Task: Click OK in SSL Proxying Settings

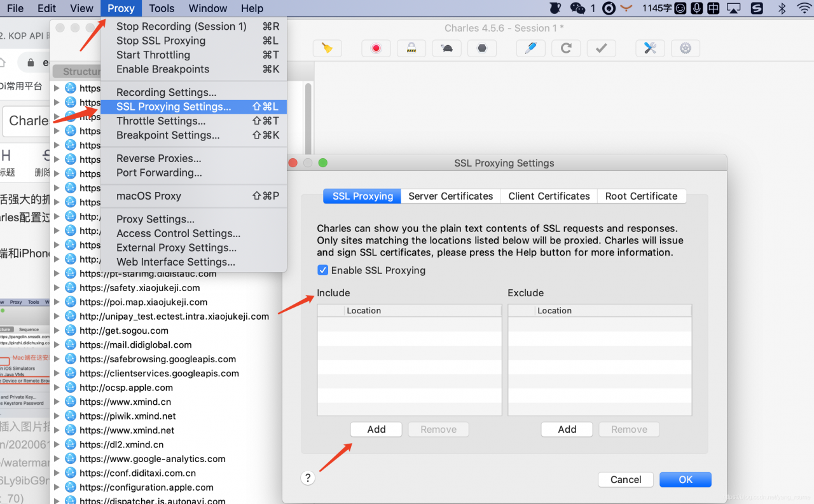Action: click(686, 480)
